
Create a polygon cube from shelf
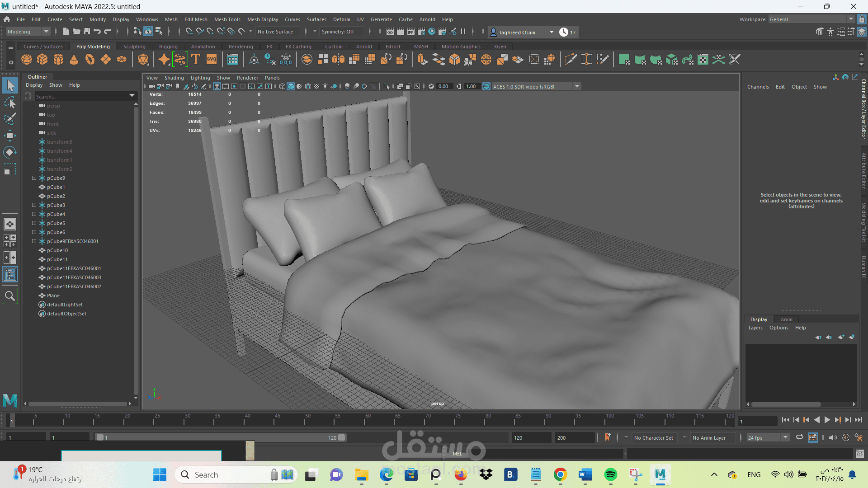point(42,60)
